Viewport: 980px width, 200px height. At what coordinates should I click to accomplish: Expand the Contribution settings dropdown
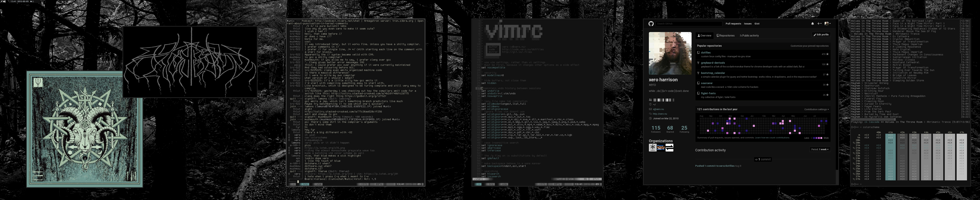pyautogui.click(x=816, y=109)
